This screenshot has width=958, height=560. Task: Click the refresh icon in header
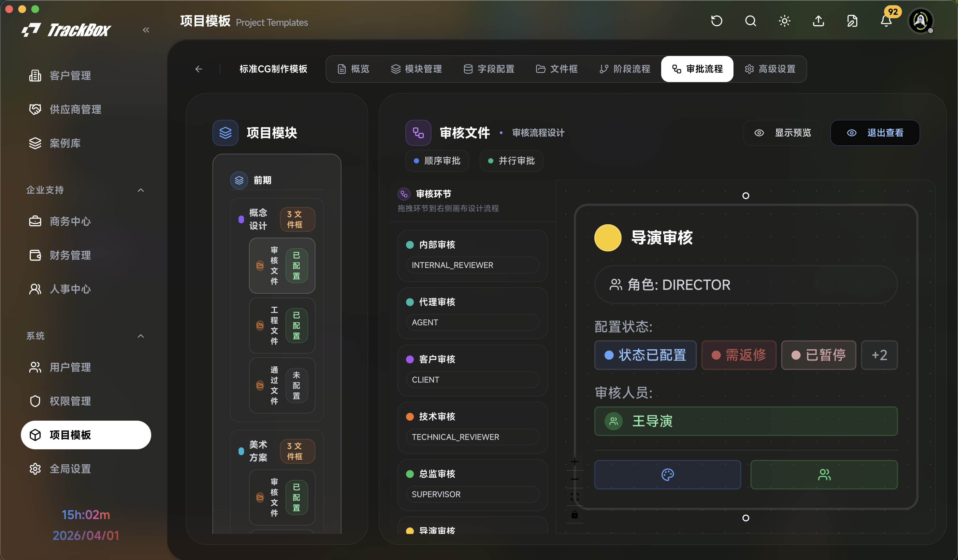pyautogui.click(x=717, y=21)
